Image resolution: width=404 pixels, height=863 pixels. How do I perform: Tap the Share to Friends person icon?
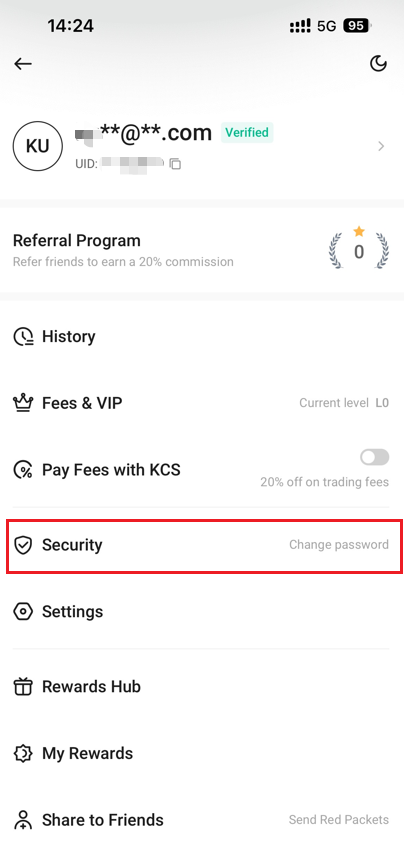tap(23, 820)
